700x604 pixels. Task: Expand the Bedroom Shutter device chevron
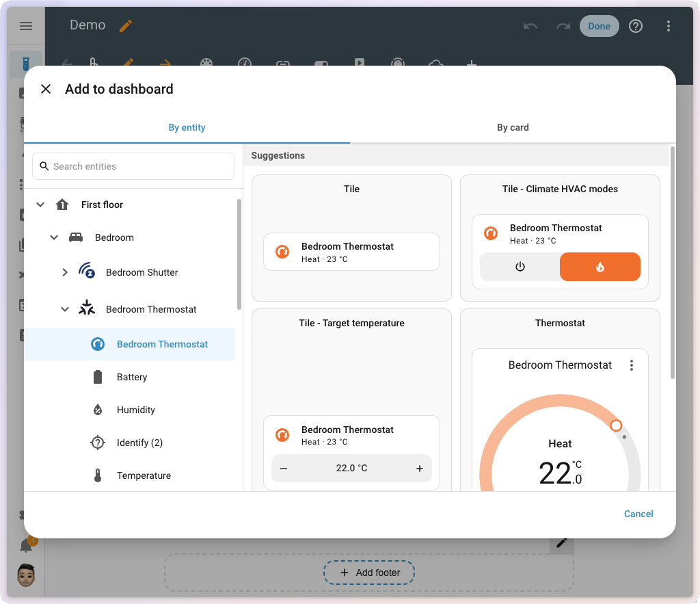click(65, 272)
